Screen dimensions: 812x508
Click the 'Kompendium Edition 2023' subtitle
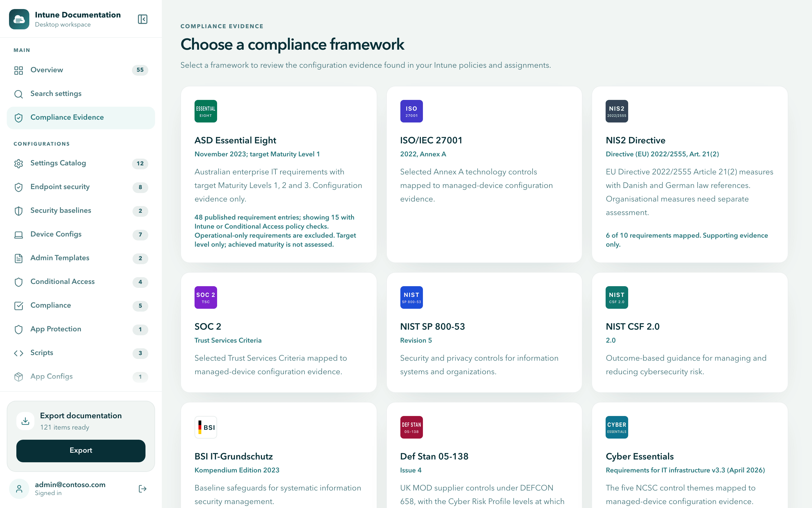tap(237, 470)
